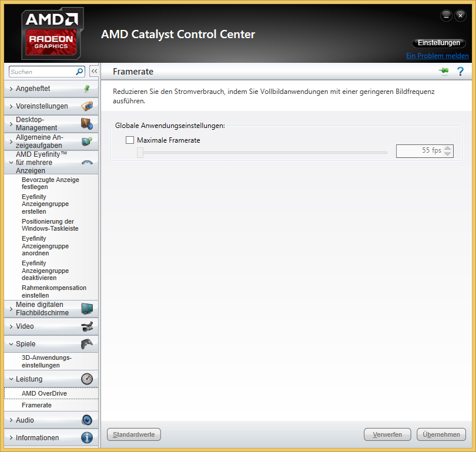Screen dimensions: 476x452
Task: Click the Meine digitalen Flachbildschirme monitor icon
Action: click(87, 309)
